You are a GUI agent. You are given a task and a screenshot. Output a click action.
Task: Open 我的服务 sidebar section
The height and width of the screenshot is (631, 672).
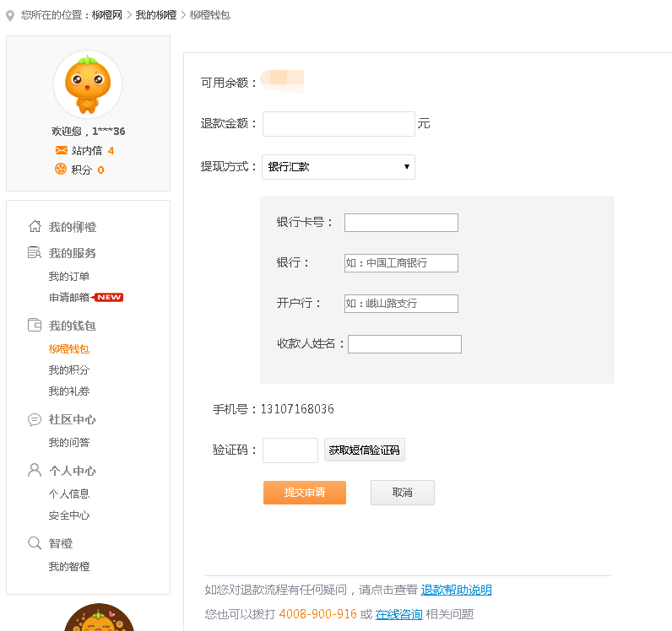[73, 253]
